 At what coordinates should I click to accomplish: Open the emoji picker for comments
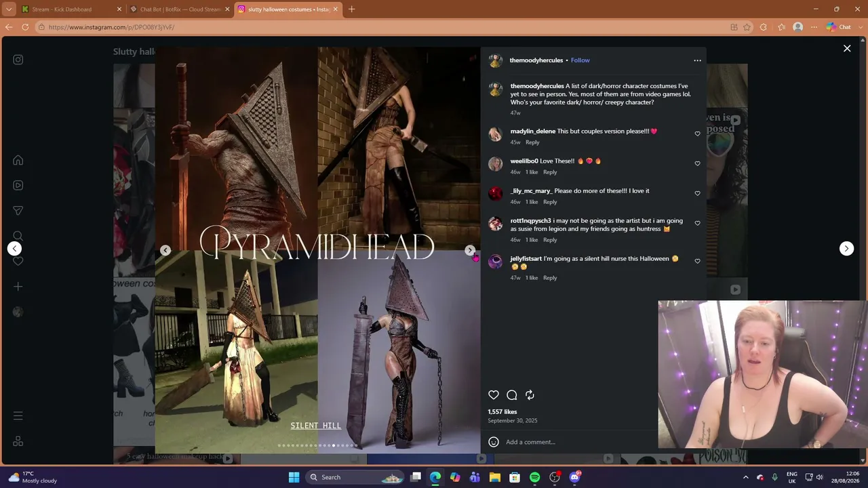point(494,442)
